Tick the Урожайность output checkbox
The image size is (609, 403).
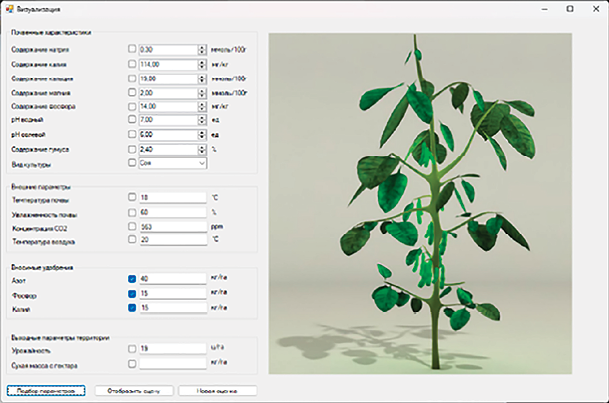pyautogui.click(x=132, y=349)
